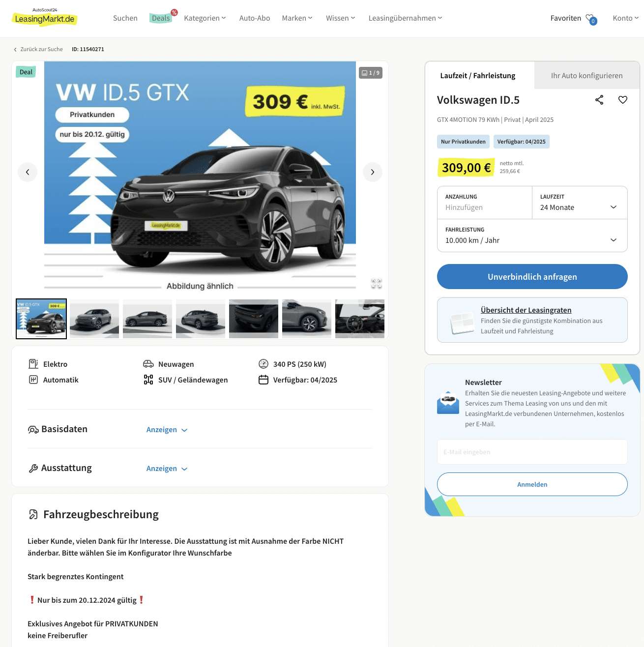Open the Fahrleistung 10.000 km dropdown
Screen dimensions: 644x647
pyautogui.click(x=532, y=235)
